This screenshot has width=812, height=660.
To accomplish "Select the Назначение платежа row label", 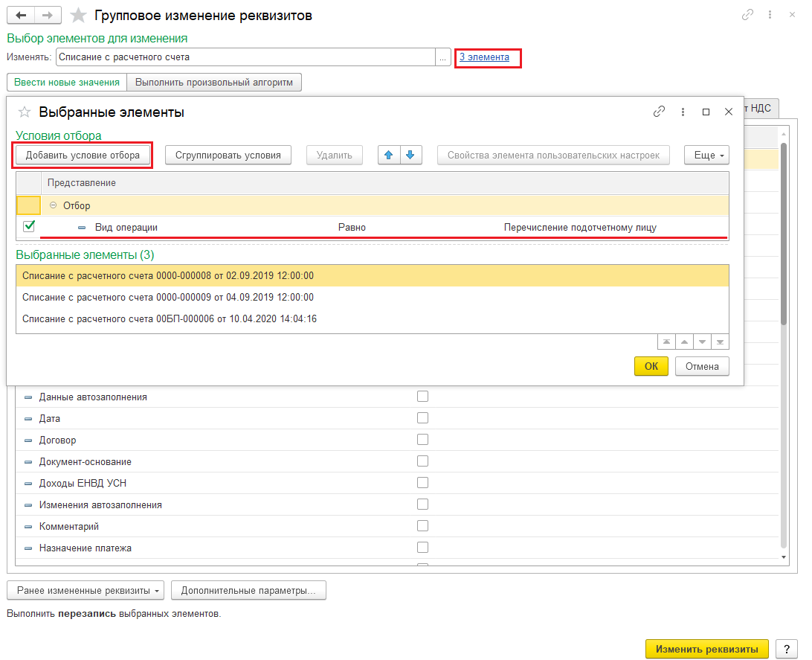I will point(86,548).
